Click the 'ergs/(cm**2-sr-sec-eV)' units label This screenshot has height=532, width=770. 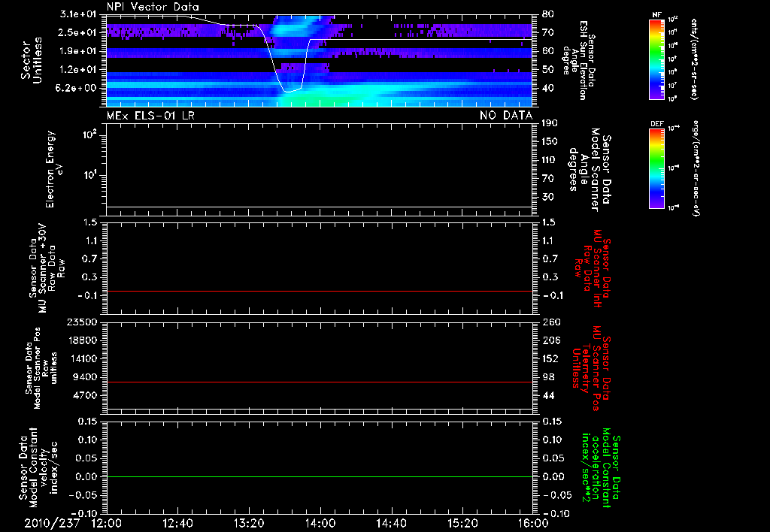point(696,168)
